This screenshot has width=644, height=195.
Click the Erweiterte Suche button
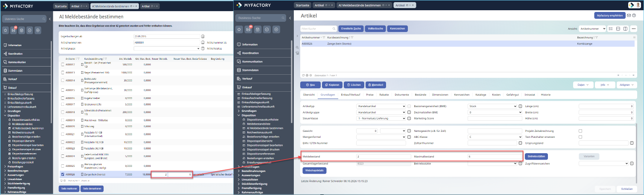click(351, 29)
